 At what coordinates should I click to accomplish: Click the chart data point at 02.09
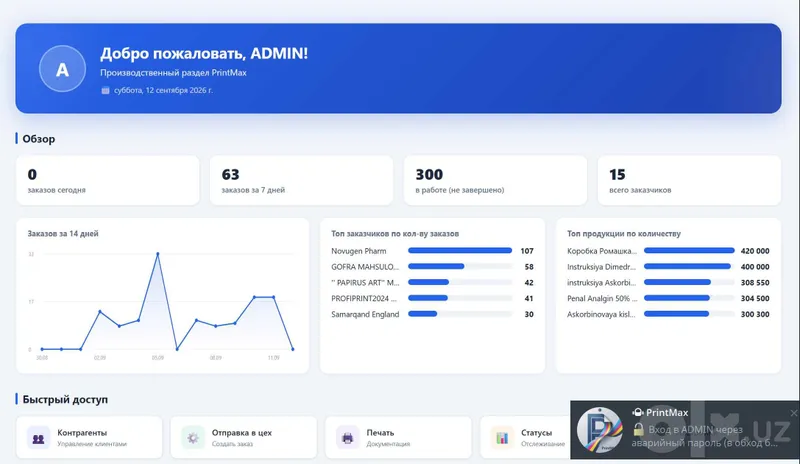[100, 311]
